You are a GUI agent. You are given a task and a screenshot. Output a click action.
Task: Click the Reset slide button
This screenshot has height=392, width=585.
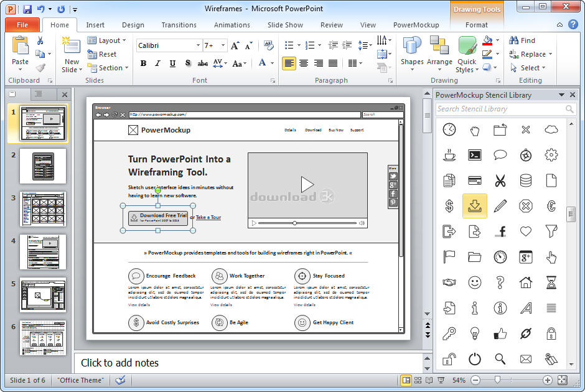102,54
